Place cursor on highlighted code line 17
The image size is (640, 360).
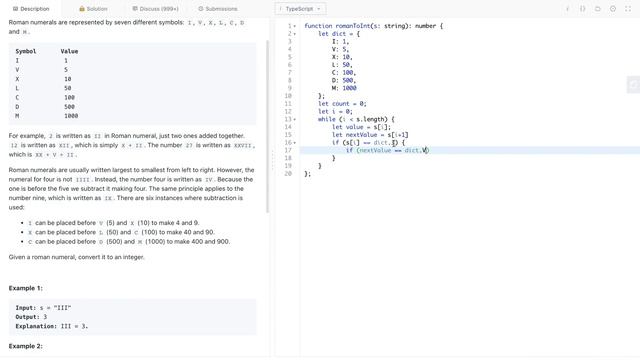click(x=469, y=150)
